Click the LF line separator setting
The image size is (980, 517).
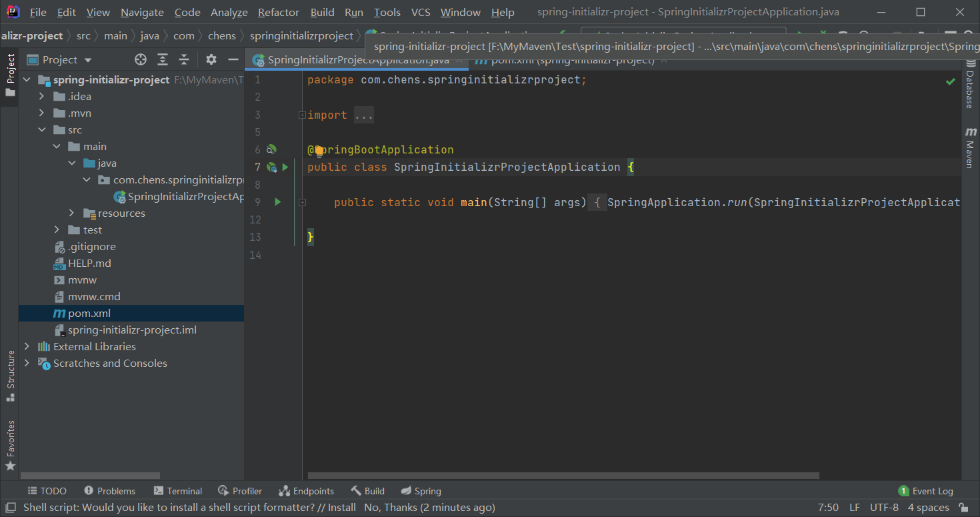[854, 508]
